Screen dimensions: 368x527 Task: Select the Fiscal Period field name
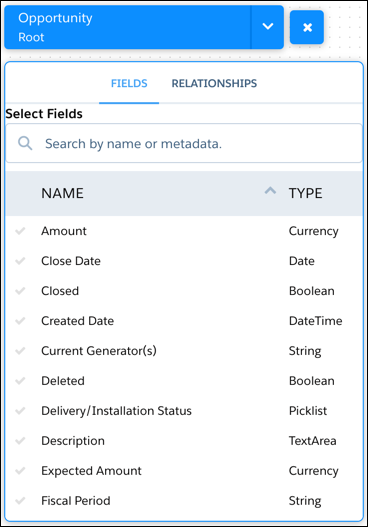point(76,500)
